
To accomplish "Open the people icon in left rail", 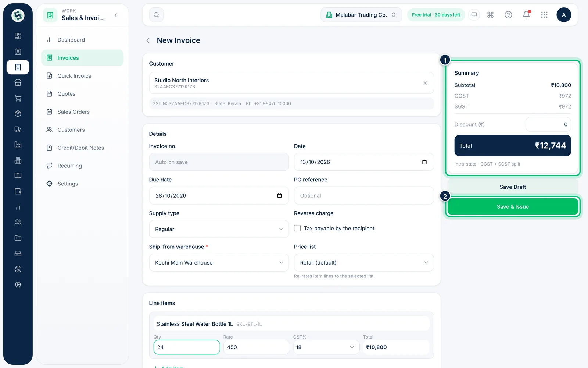I will [x=18, y=222].
